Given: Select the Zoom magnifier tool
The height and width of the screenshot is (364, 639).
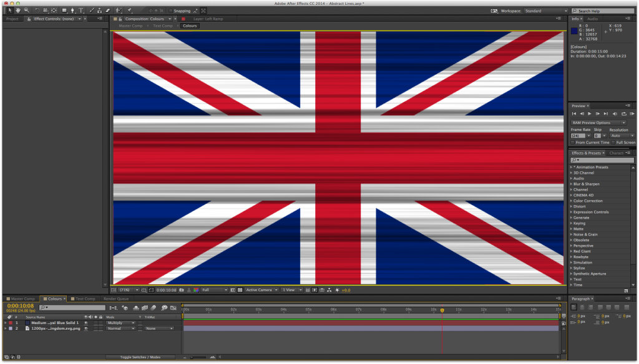Looking at the screenshot, I should pyautogui.click(x=26, y=11).
